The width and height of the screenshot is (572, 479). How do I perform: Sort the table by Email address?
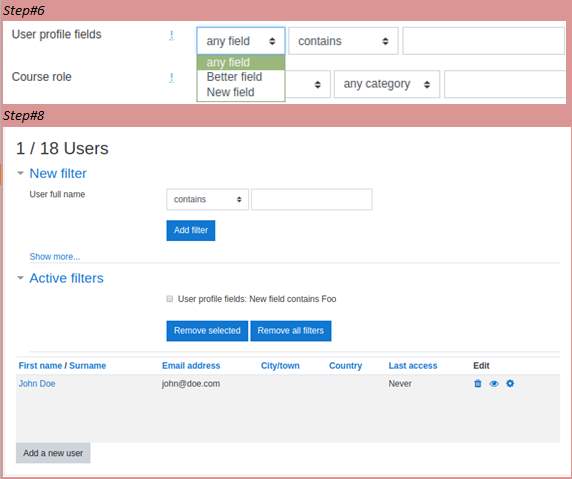(191, 366)
